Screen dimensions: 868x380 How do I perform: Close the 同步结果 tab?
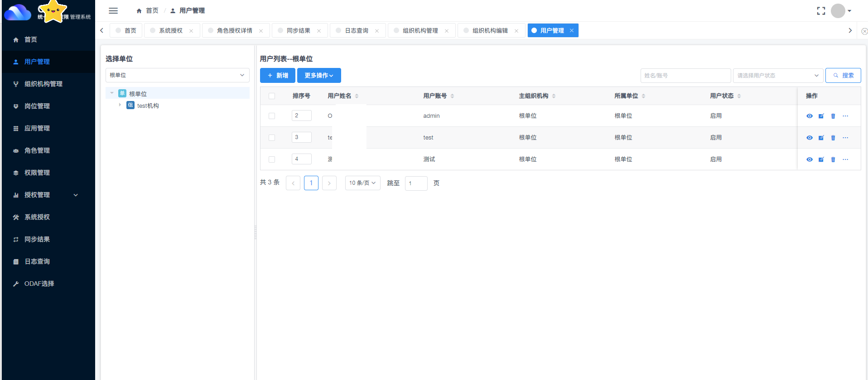319,31
